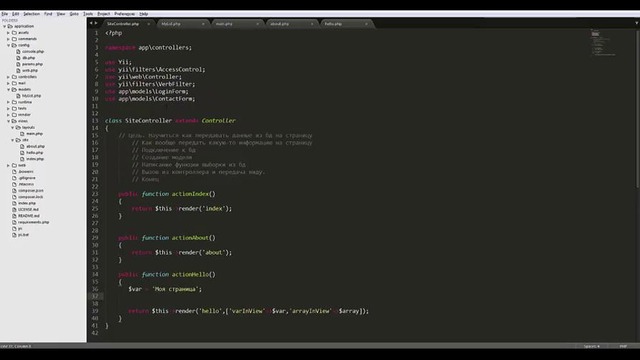Click the file icon beside README.md
Screen dimensions: 640x360
click(x=14, y=216)
